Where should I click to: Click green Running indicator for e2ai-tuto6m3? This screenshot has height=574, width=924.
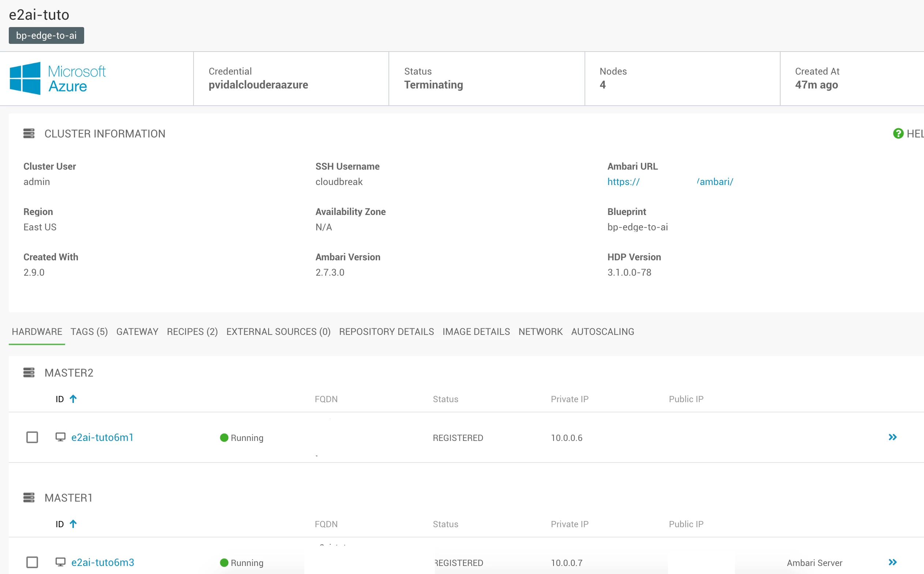pos(224,563)
